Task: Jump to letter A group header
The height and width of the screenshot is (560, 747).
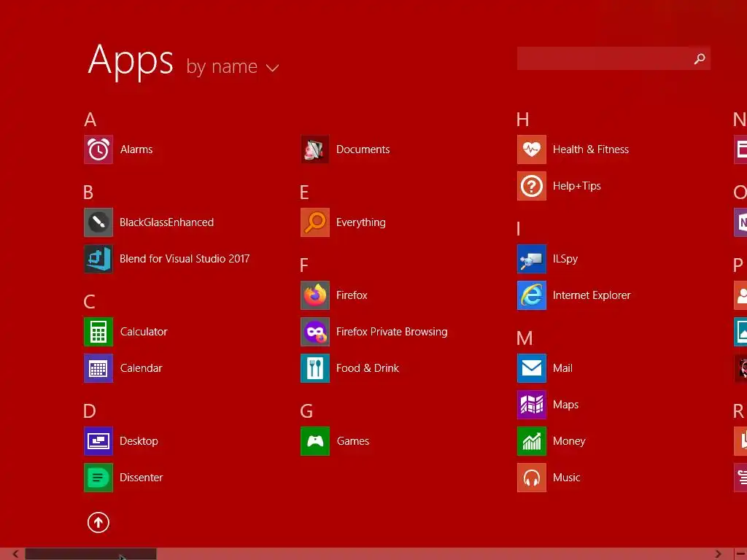Action: coord(90,120)
